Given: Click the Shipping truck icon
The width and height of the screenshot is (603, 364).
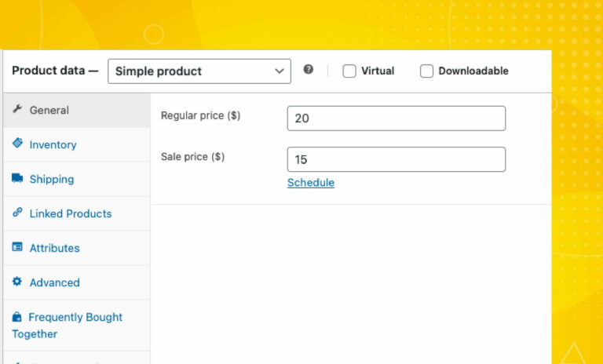Looking at the screenshot, I should click(x=17, y=179).
